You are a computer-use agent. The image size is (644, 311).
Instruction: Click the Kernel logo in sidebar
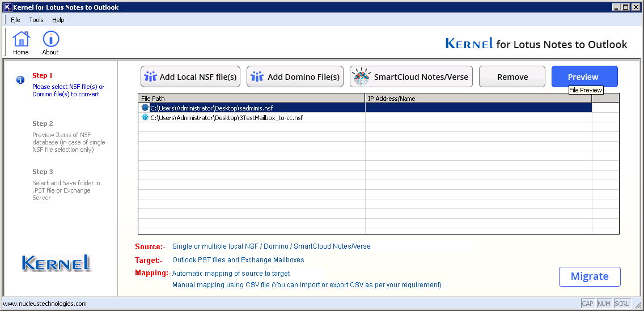pos(56,263)
